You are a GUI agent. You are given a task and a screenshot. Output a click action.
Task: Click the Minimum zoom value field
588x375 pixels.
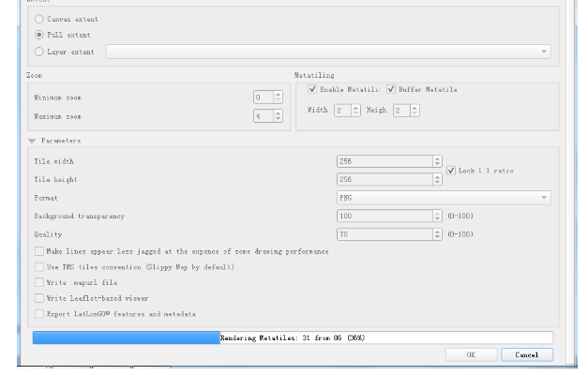pos(264,97)
